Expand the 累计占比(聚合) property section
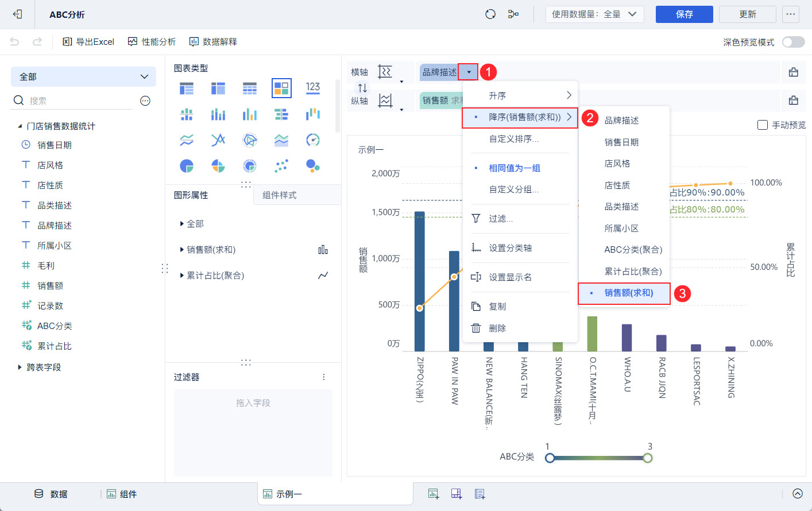Screen dimensions: 812x511 click(x=182, y=276)
